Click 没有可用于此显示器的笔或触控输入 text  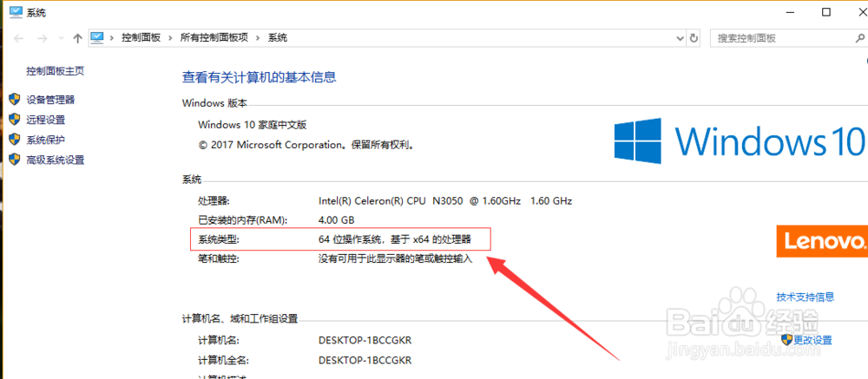point(395,259)
